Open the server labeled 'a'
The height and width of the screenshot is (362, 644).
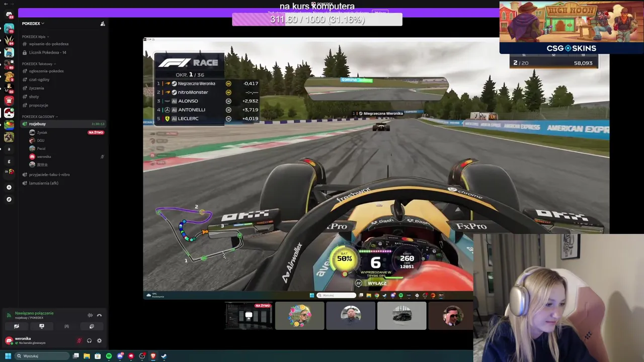click(x=9, y=149)
